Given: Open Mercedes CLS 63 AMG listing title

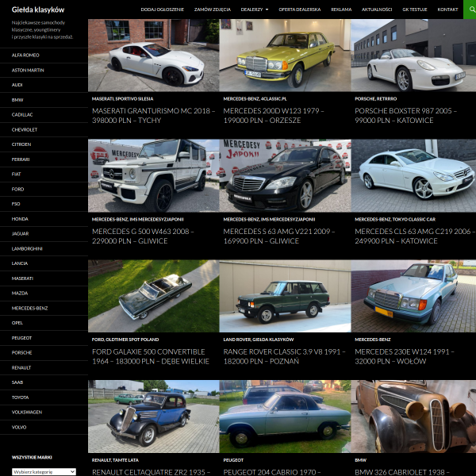Looking at the screenshot, I should [415, 236].
